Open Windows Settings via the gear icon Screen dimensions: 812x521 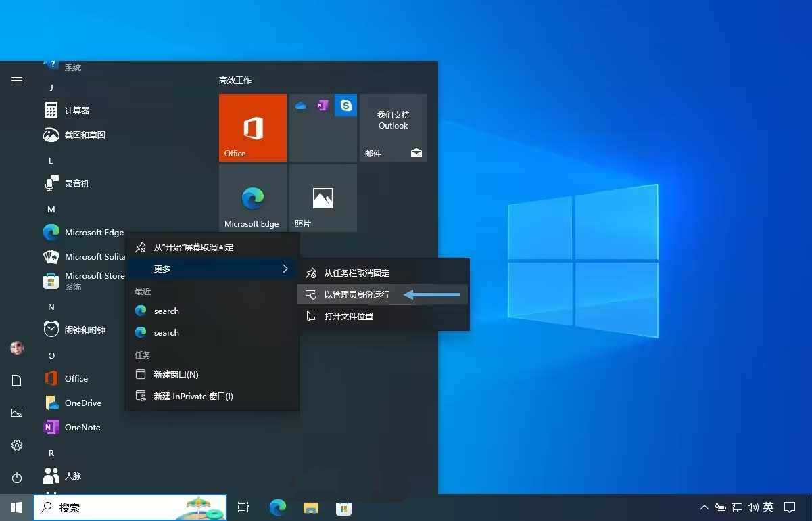[16, 445]
